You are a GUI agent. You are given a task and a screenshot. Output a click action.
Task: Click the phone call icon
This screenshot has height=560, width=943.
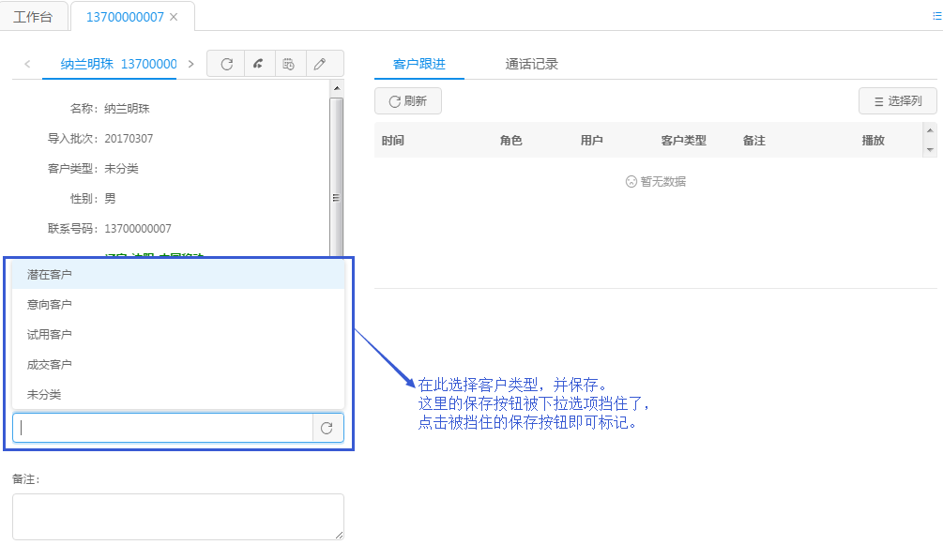pyautogui.click(x=258, y=64)
